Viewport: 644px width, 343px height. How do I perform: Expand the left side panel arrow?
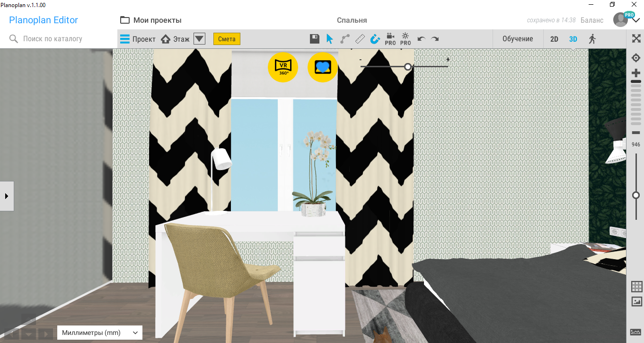pyautogui.click(x=7, y=196)
